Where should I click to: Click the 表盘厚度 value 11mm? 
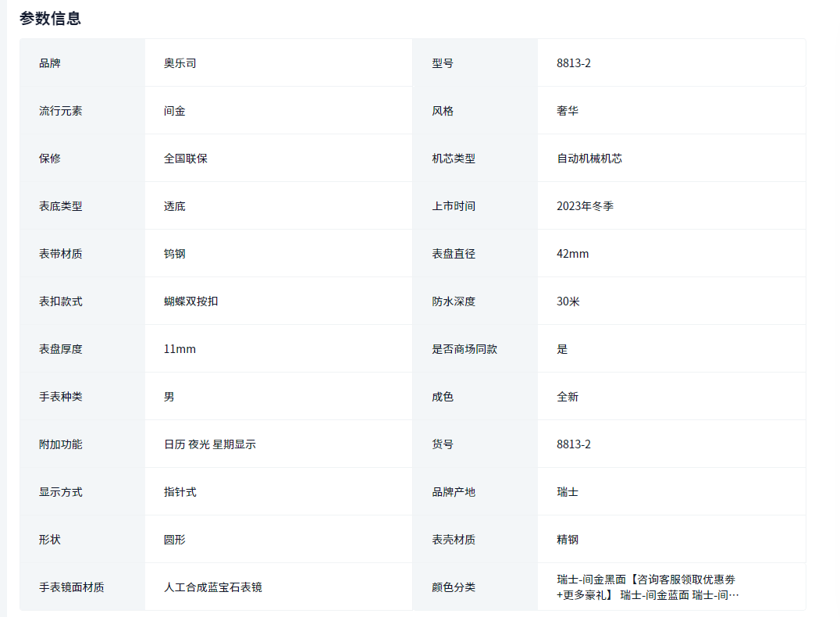180,349
